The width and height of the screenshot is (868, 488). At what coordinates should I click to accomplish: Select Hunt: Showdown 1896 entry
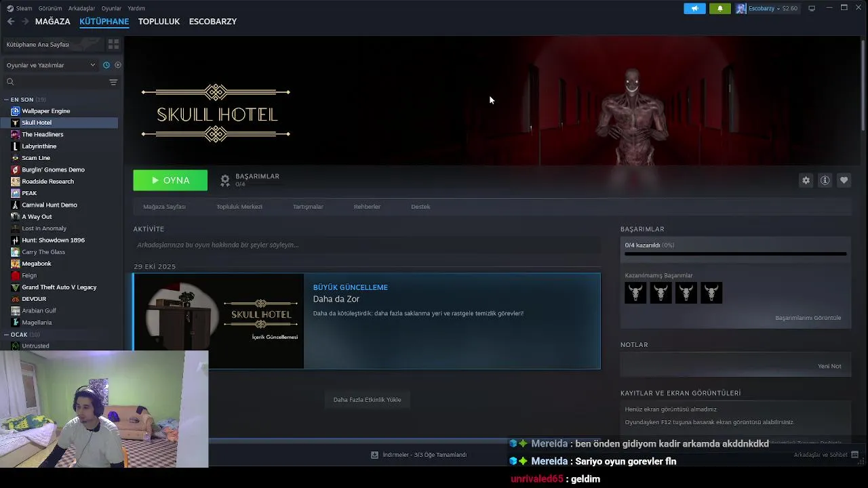coord(53,240)
